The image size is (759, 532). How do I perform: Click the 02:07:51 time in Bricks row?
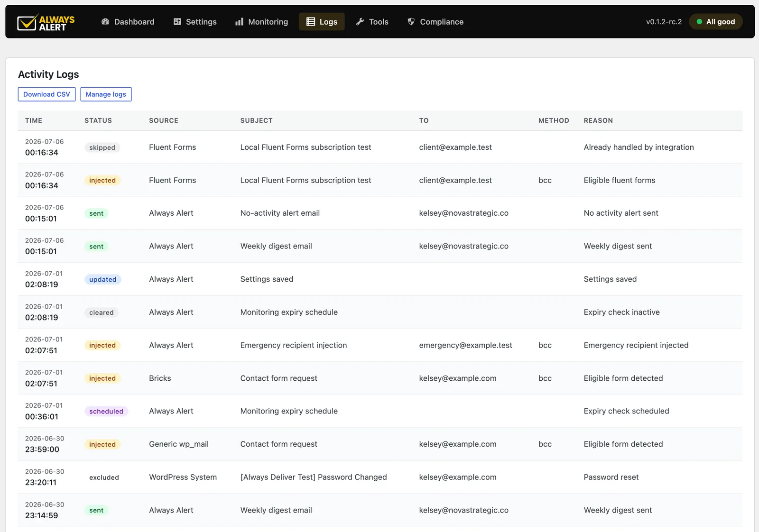click(x=41, y=384)
